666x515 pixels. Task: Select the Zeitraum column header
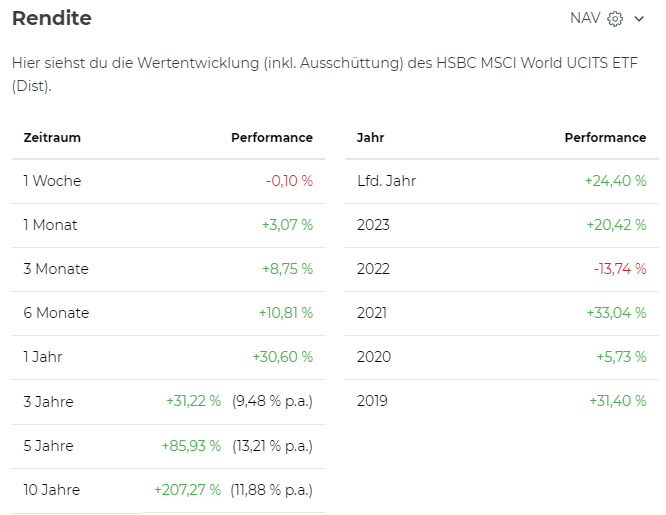tap(52, 138)
